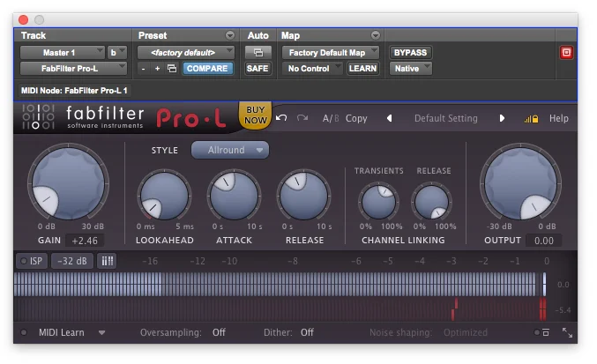Switch A/B state
The width and height of the screenshot is (597, 364).
[331, 118]
